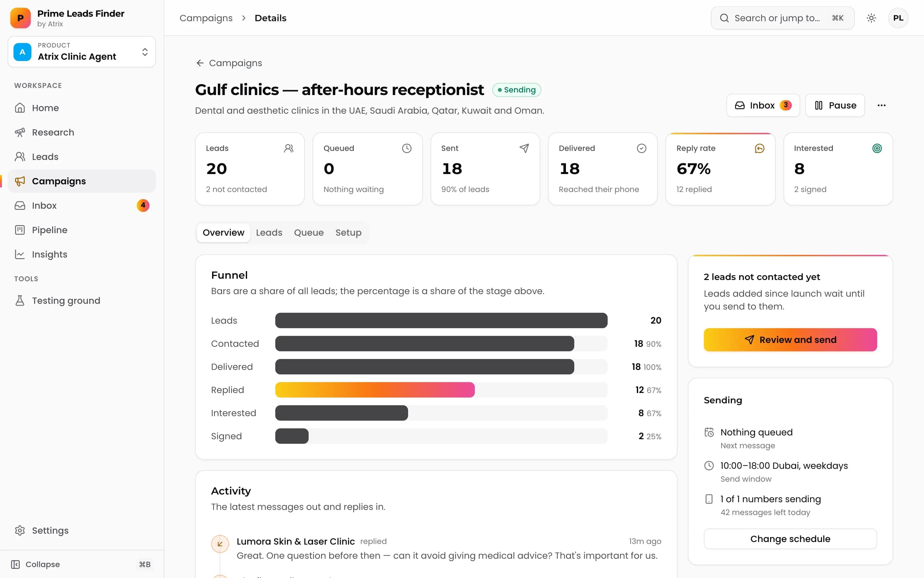Click the reply bubble icon on Reply rate card

(759, 148)
